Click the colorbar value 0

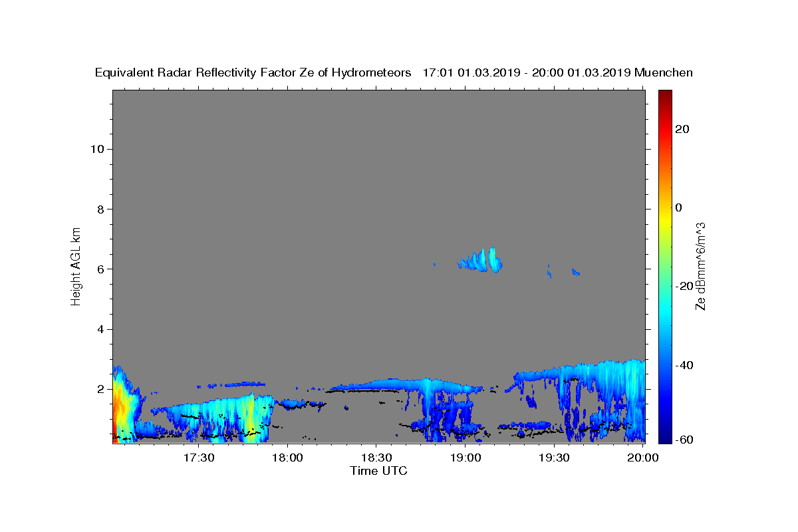tap(679, 207)
